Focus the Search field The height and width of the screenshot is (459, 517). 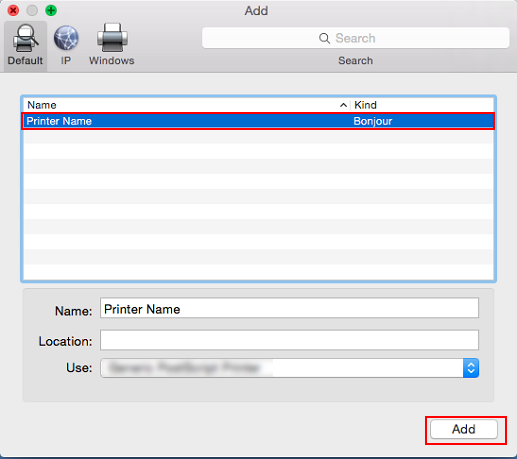[355, 38]
